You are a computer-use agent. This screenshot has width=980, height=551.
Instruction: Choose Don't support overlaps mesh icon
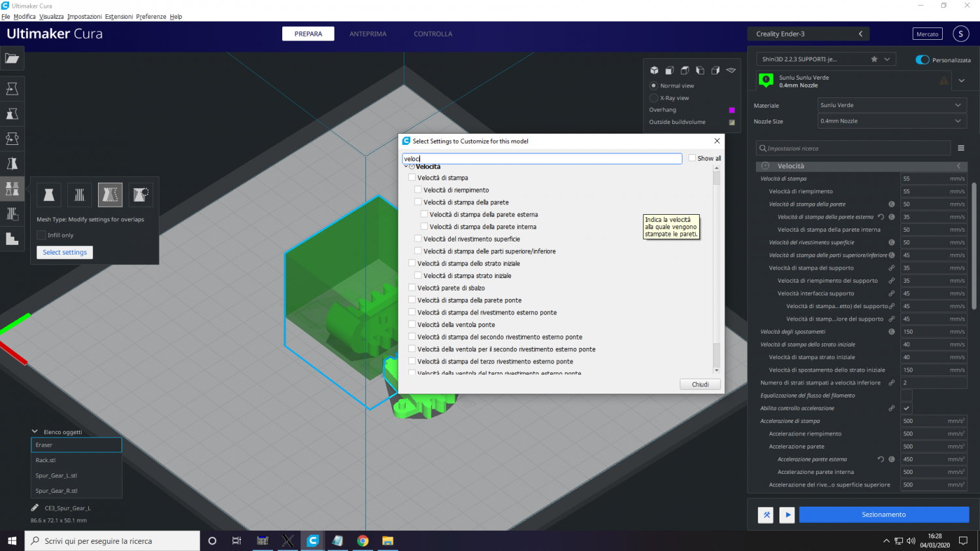(141, 195)
